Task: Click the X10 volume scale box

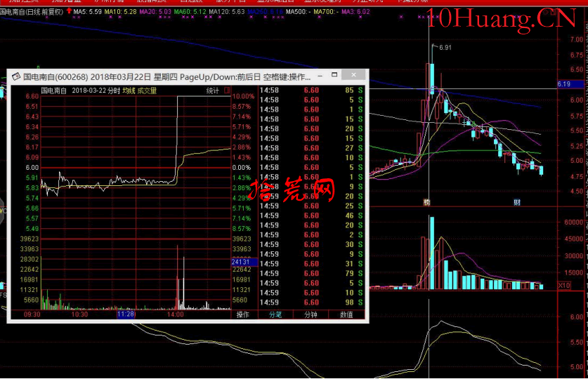Action: [x=564, y=286]
